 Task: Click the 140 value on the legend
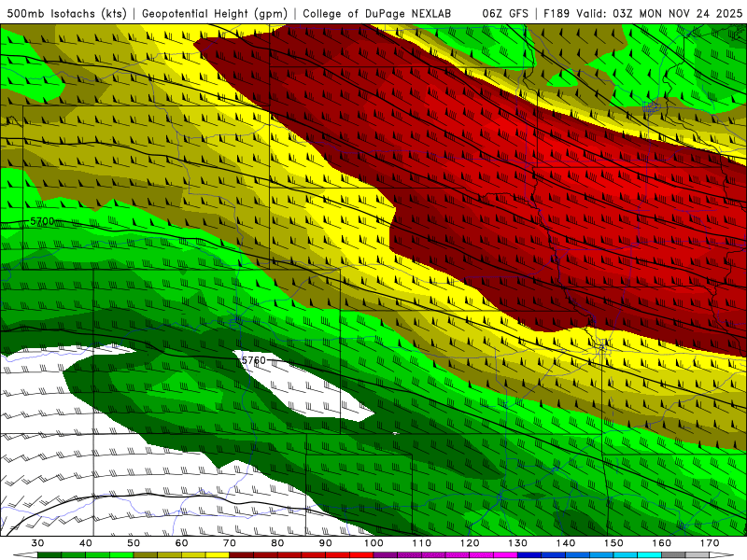(566, 543)
